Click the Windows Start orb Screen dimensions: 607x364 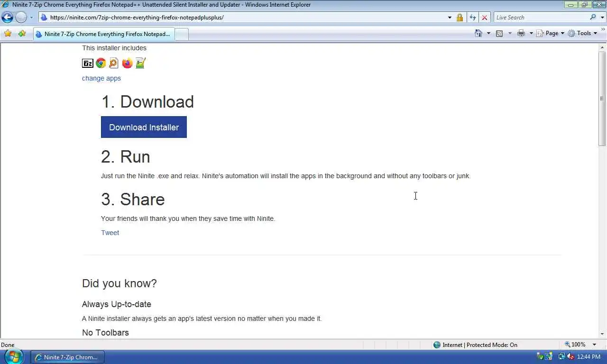click(13, 356)
